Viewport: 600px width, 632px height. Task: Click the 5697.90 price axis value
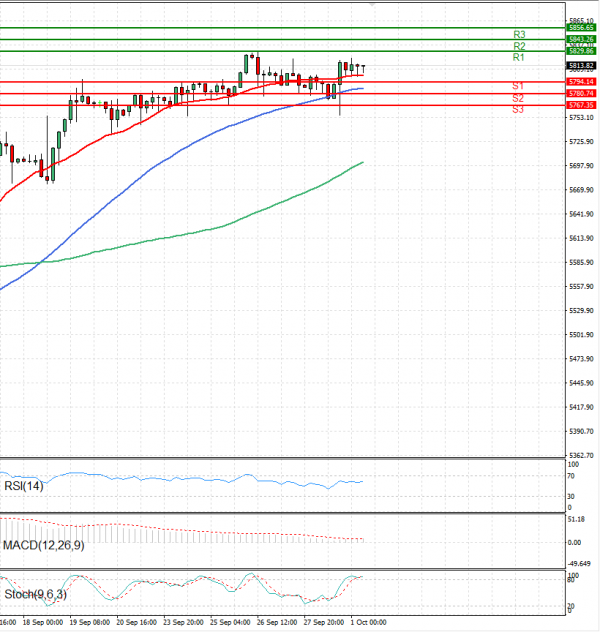tap(581, 166)
